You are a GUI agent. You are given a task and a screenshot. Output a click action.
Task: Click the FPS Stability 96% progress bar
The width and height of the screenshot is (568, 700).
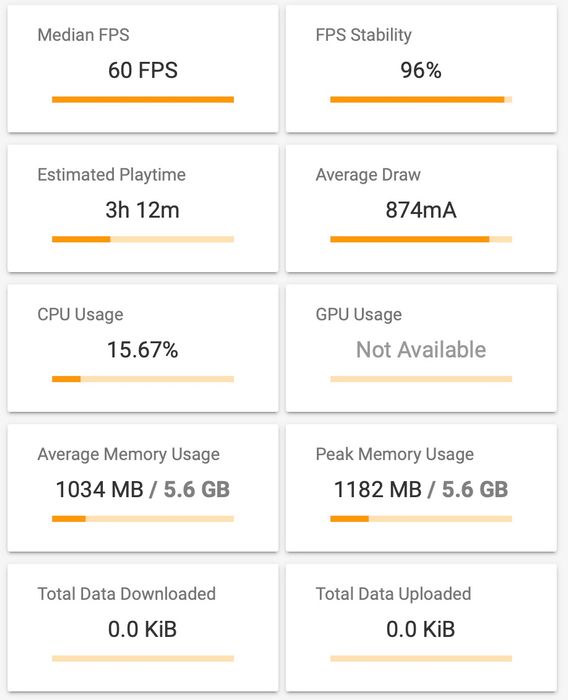(x=421, y=100)
